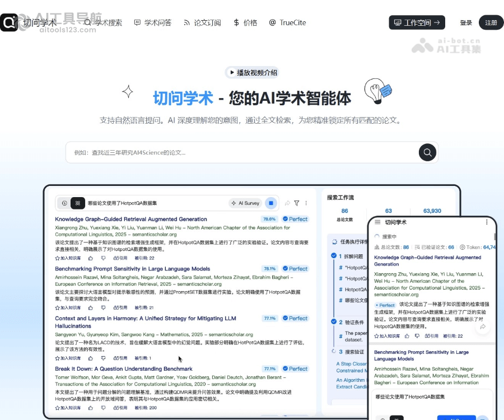
Task: Open the 学术搜索 nav item
Action: tap(103, 23)
